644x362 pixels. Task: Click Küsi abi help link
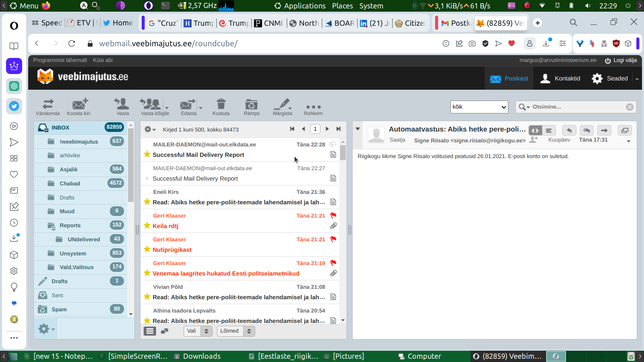click(103, 60)
